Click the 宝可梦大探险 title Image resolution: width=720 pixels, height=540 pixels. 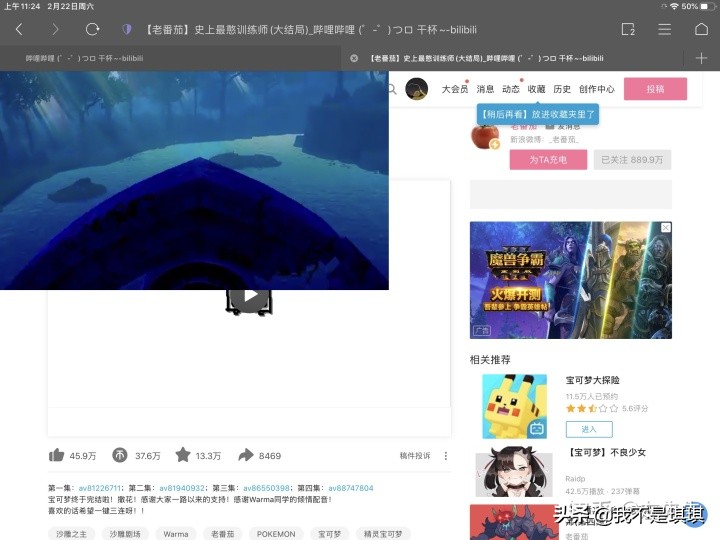593,380
